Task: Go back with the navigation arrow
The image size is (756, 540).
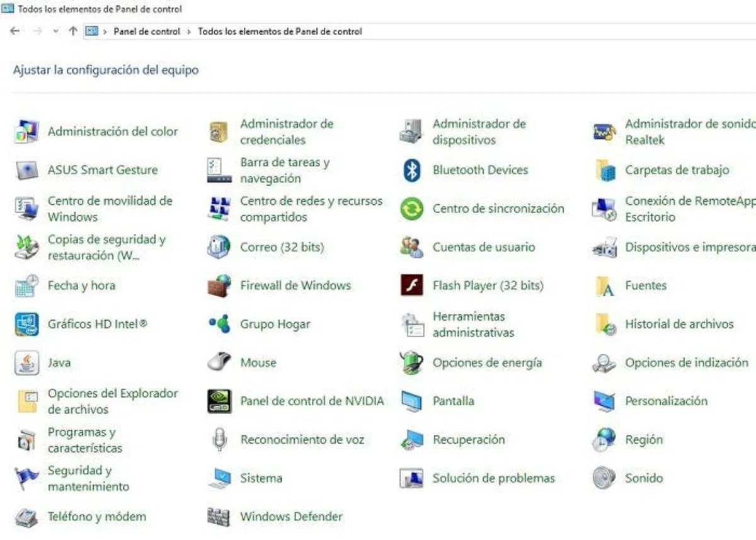Action: [15, 31]
